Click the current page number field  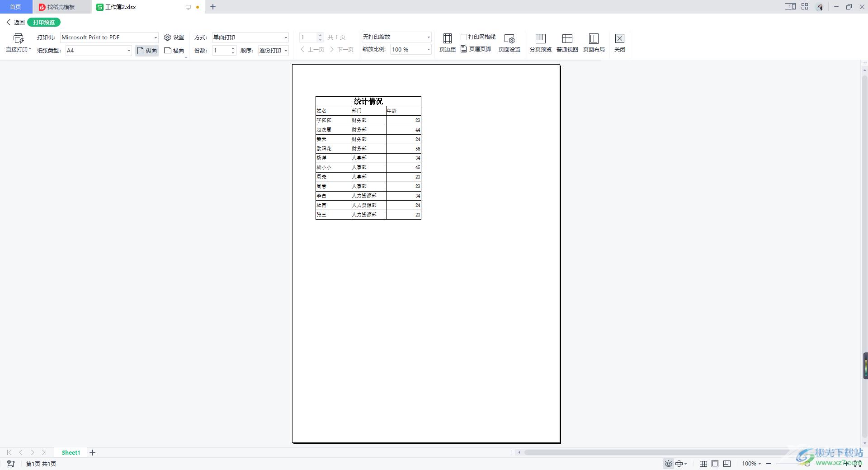click(309, 38)
